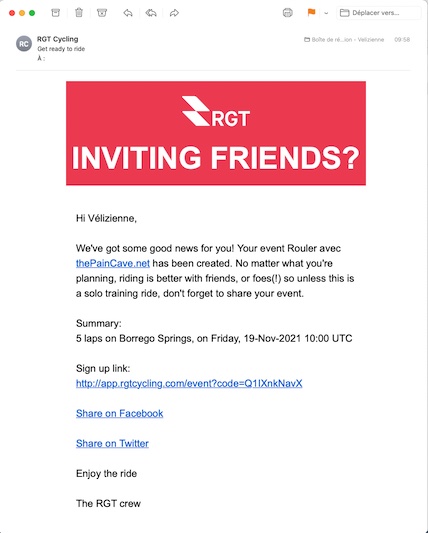Open the 'Déplacer vers...' folder dropdown
This screenshot has width=428, height=533.
[x=378, y=13]
